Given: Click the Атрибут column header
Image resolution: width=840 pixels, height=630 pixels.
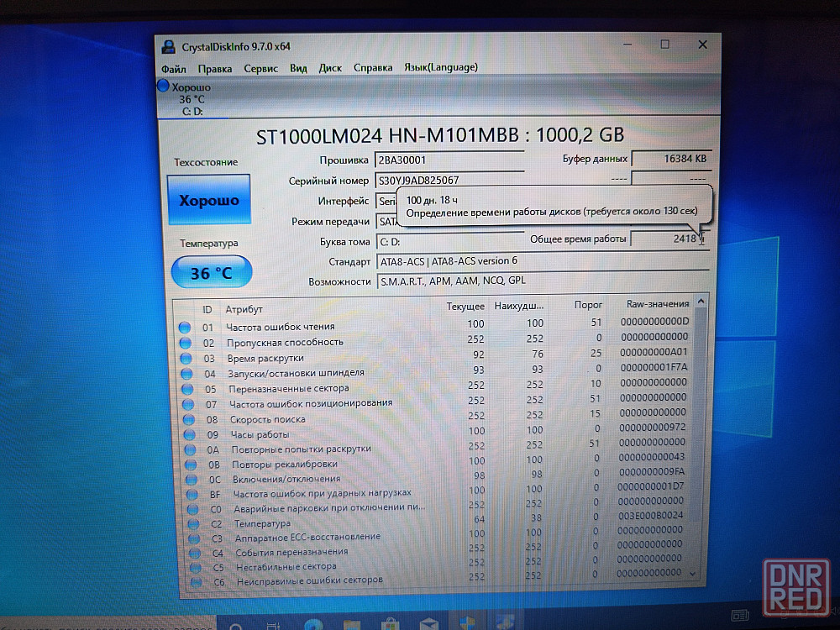Looking at the screenshot, I should pyautogui.click(x=244, y=310).
